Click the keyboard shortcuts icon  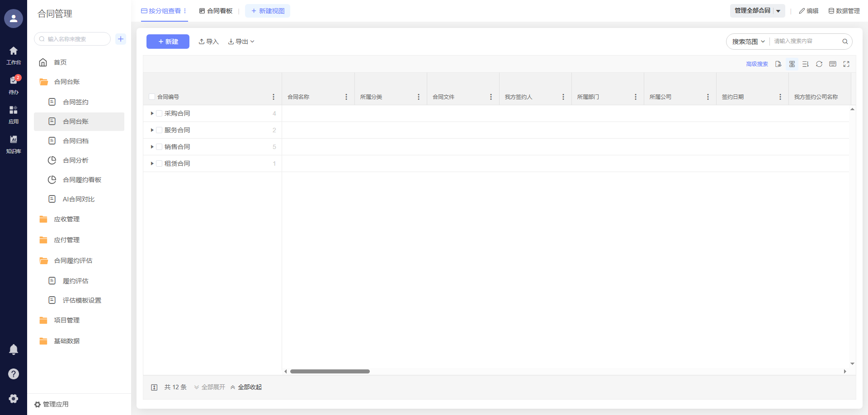click(x=833, y=64)
